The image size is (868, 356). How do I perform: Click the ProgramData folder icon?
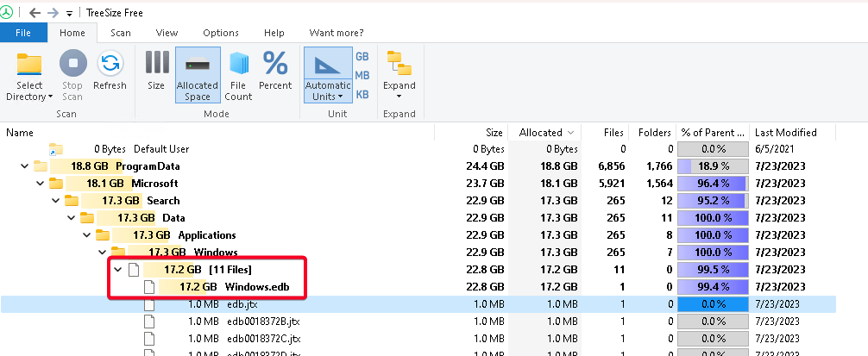[x=41, y=166]
